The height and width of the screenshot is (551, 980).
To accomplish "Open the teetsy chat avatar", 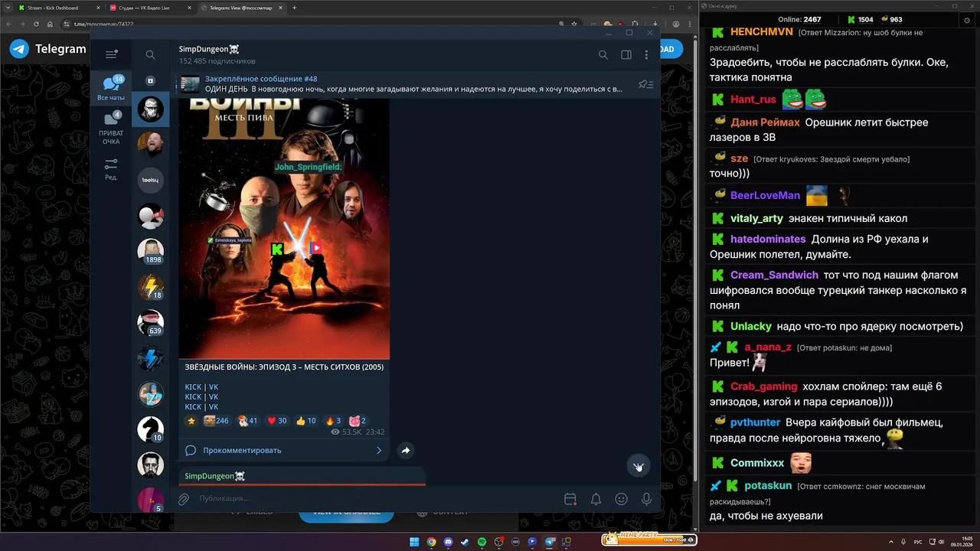I will pos(151,180).
